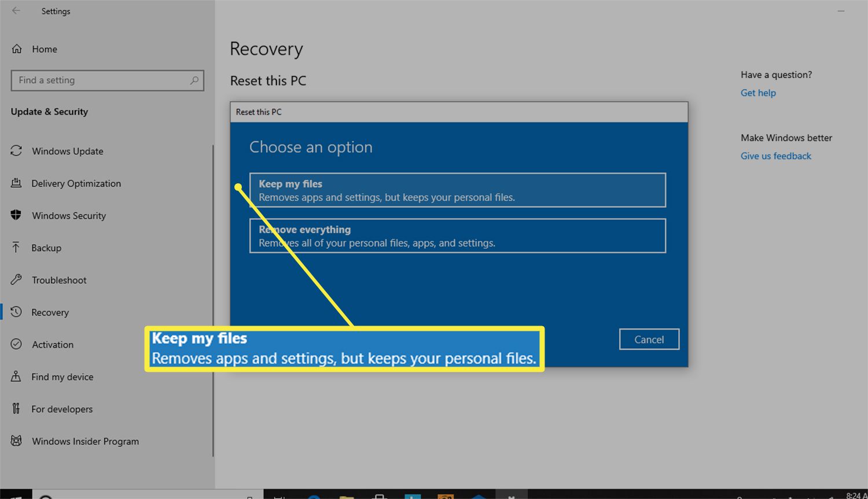Click the sidebar vertical scrollbar
This screenshot has width=868, height=499.
(213, 301)
